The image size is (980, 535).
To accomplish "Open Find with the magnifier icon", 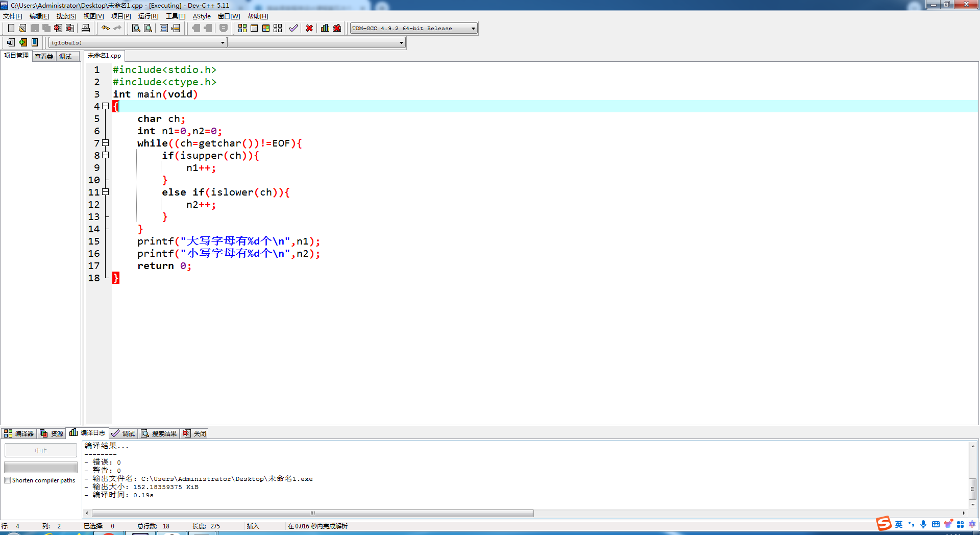I will [x=136, y=28].
